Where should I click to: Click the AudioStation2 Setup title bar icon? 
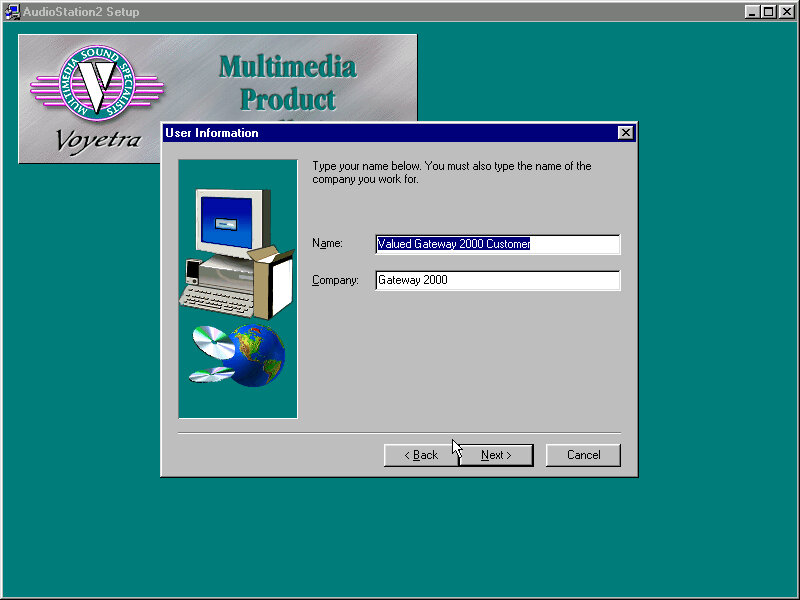tap(13, 12)
